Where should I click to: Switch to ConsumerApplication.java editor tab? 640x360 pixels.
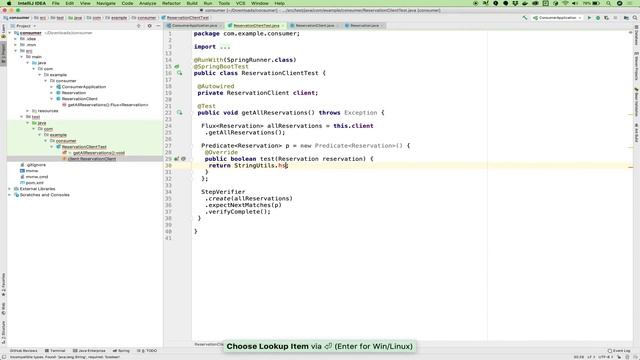coord(194,26)
